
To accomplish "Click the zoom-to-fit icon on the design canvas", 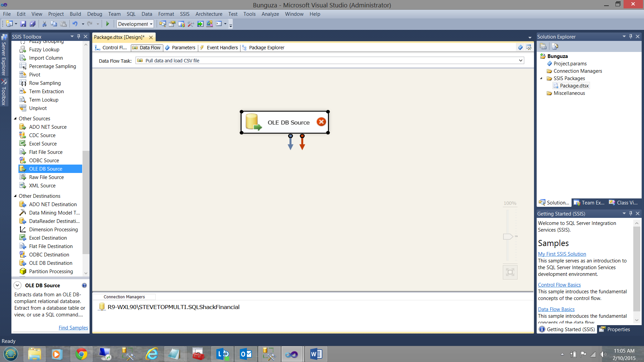I will (x=510, y=272).
